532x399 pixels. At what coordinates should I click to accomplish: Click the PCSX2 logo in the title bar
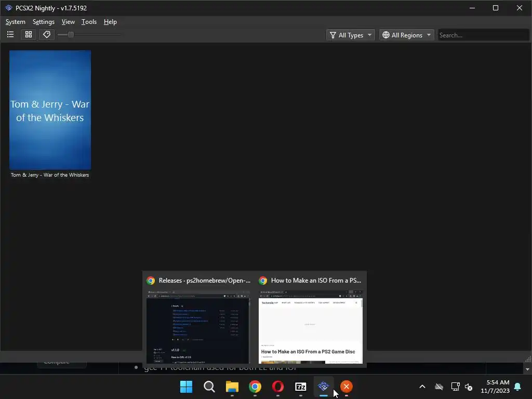click(8, 8)
